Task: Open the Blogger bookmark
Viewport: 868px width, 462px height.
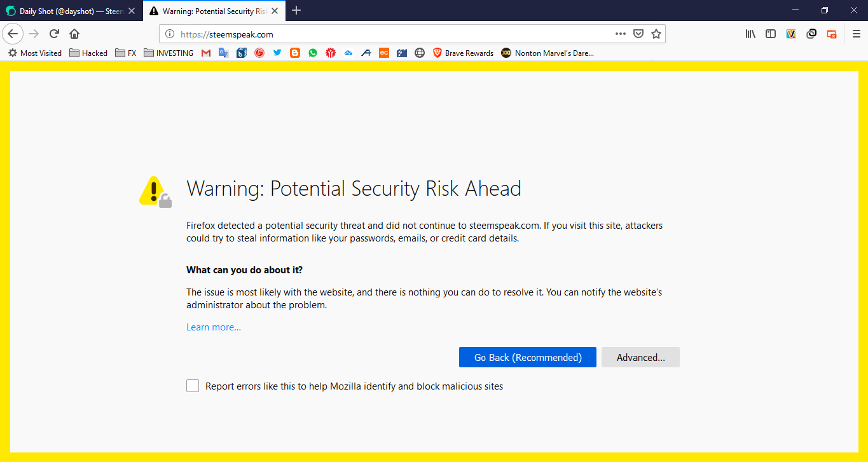Action: (x=295, y=53)
